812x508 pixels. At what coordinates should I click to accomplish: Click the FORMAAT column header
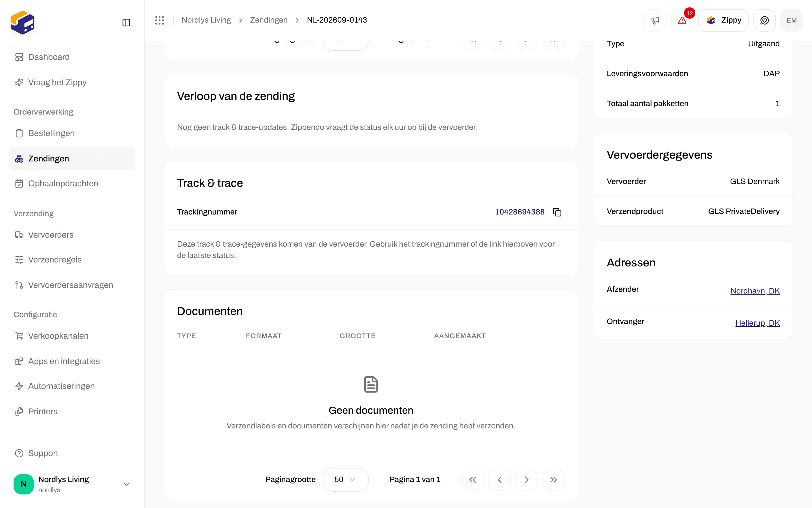(x=264, y=336)
